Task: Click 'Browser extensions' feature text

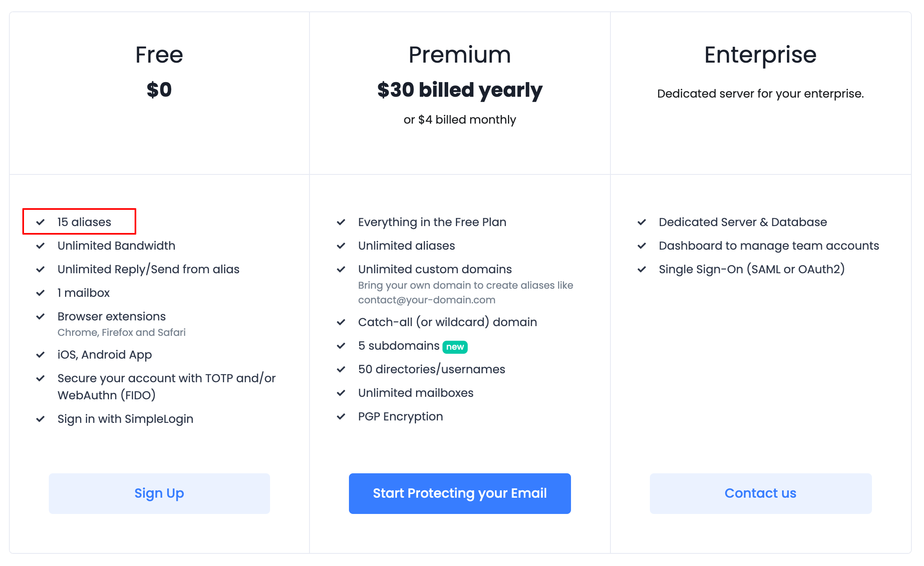Action: tap(111, 316)
